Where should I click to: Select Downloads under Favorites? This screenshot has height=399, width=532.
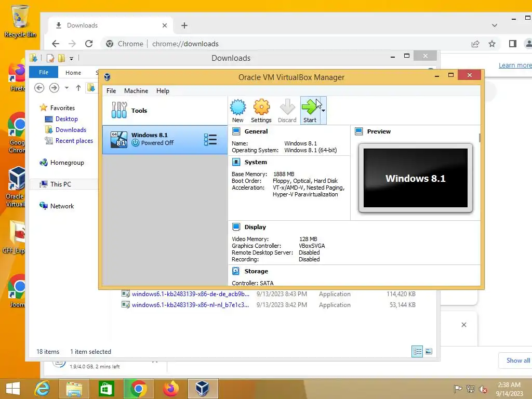(71, 129)
